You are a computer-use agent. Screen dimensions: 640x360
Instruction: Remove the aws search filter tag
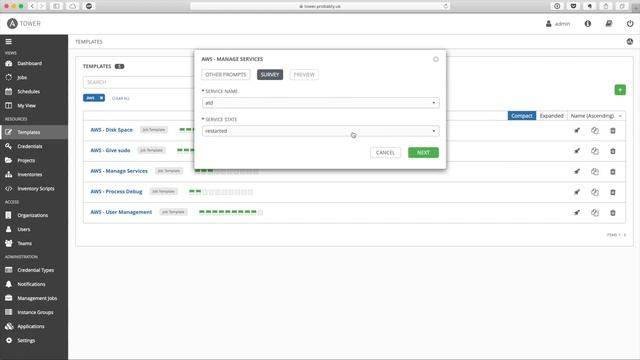coord(101,98)
